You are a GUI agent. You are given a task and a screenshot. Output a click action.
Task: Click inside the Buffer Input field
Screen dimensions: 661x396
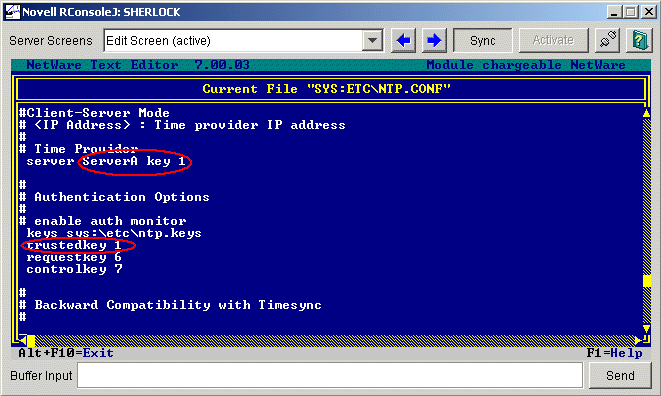pyautogui.click(x=330, y=375)
